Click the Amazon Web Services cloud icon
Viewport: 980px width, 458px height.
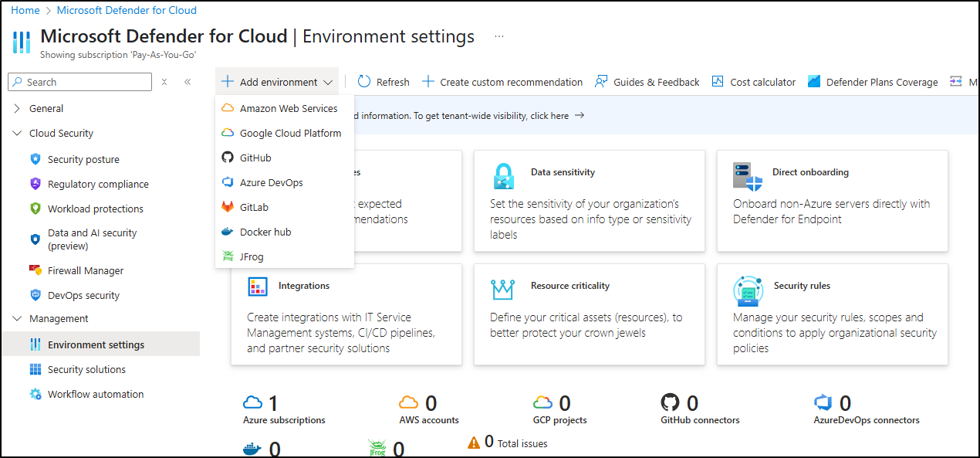pyautogui.click(x=228, y=108)
